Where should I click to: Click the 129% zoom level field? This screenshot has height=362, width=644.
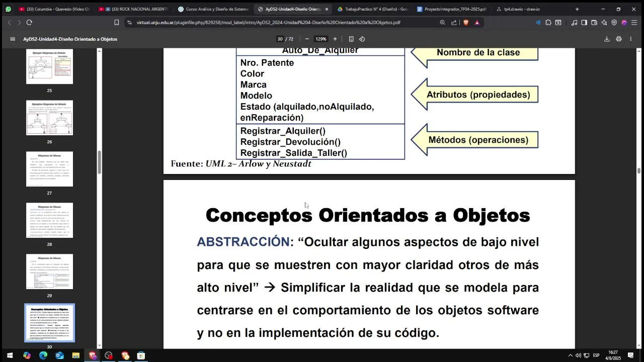pos(321,39)
